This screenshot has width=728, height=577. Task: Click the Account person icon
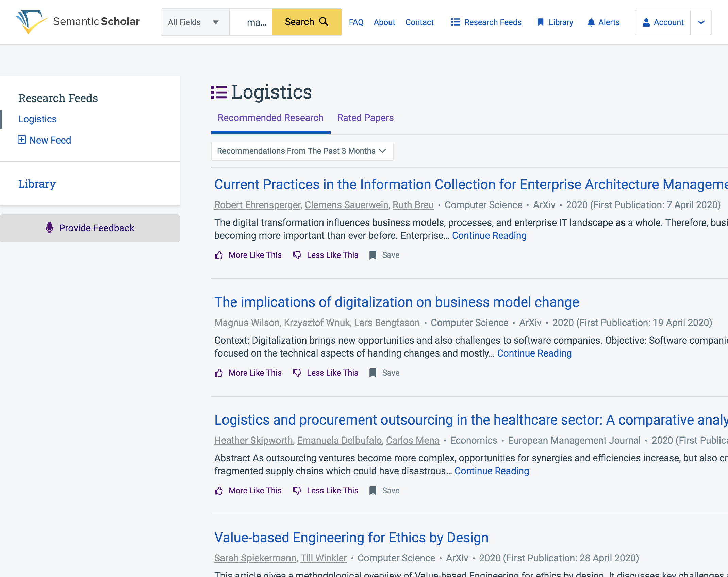[x=646, y=22]
